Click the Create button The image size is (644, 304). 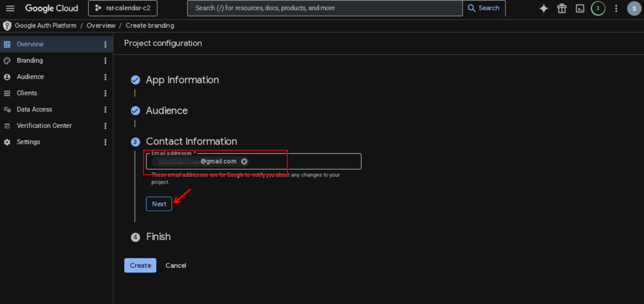(x=140, y=266)
